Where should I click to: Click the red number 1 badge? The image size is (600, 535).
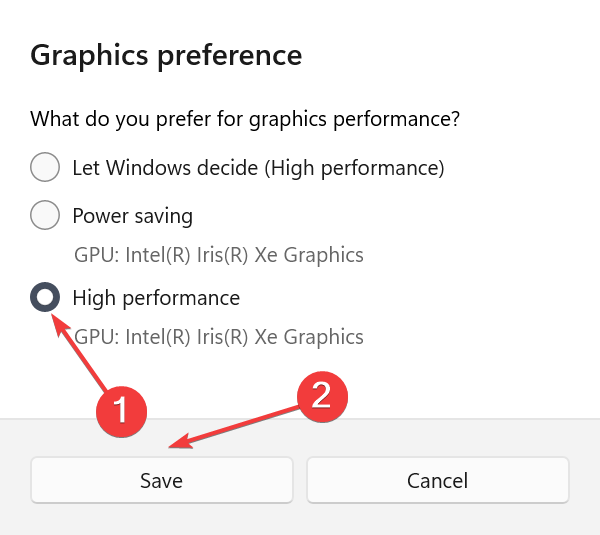(121, 411)
